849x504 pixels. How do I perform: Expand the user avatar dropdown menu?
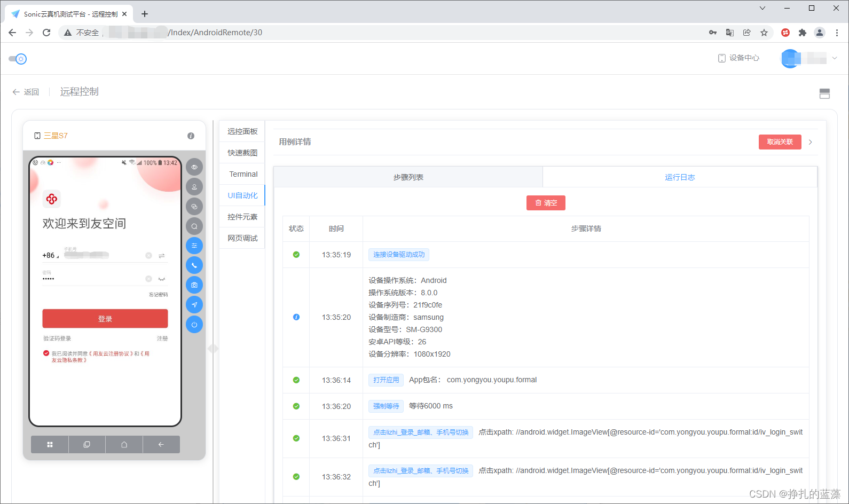(835, 58)
